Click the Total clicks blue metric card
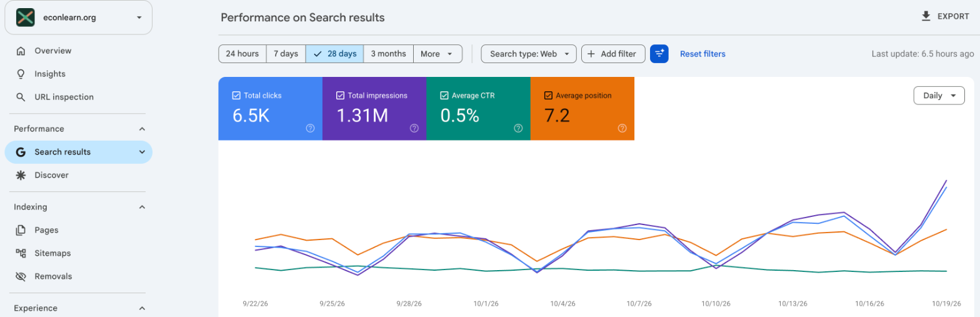The image size is (980, 317). 270,108
